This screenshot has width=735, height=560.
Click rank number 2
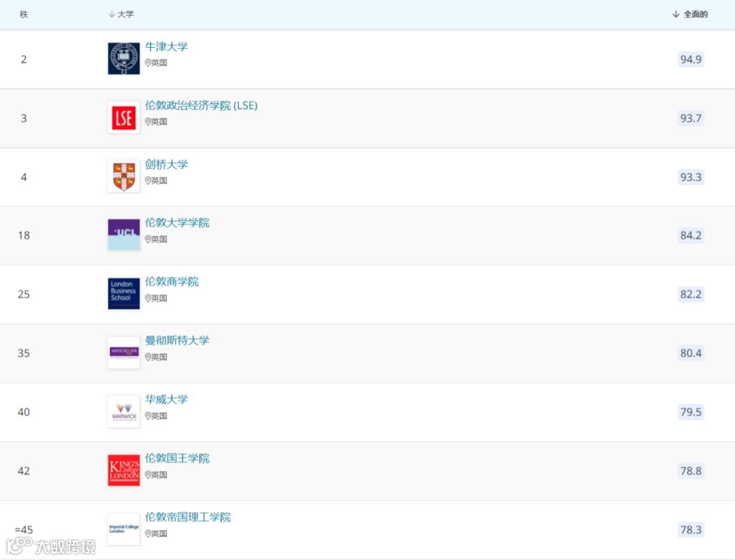click(24, 59)
